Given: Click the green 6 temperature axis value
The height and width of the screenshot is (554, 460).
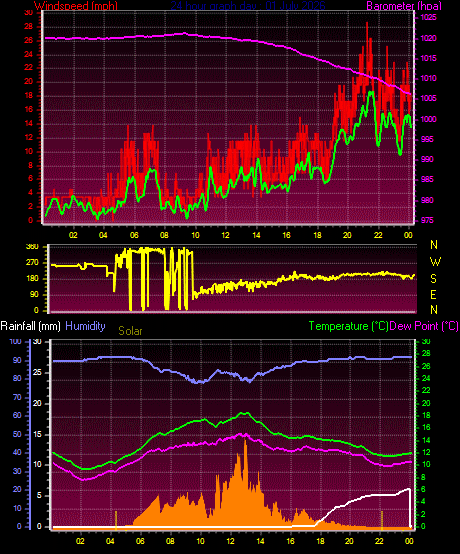Looking at the screenshot, I should point(424,490).
